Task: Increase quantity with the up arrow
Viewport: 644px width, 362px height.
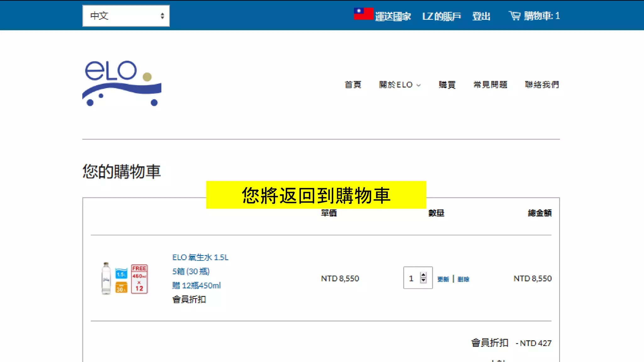Action: 423,275
